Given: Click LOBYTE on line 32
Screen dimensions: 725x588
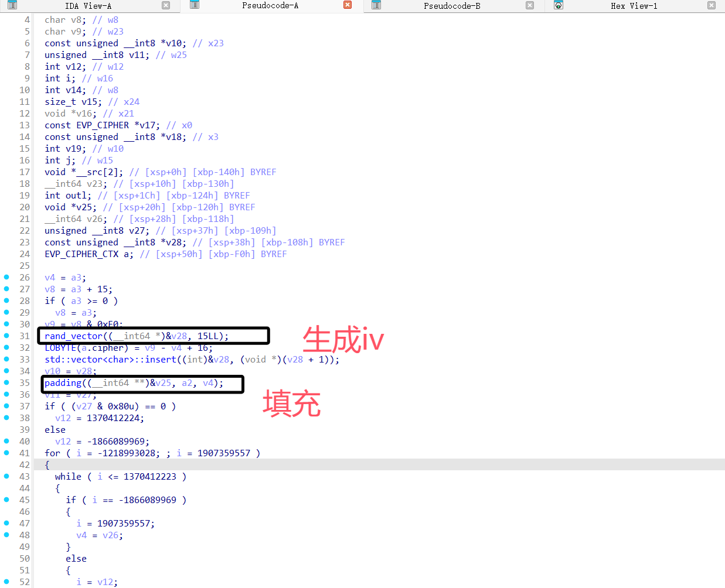Looking at the screenshot, I should click(60, 348).
